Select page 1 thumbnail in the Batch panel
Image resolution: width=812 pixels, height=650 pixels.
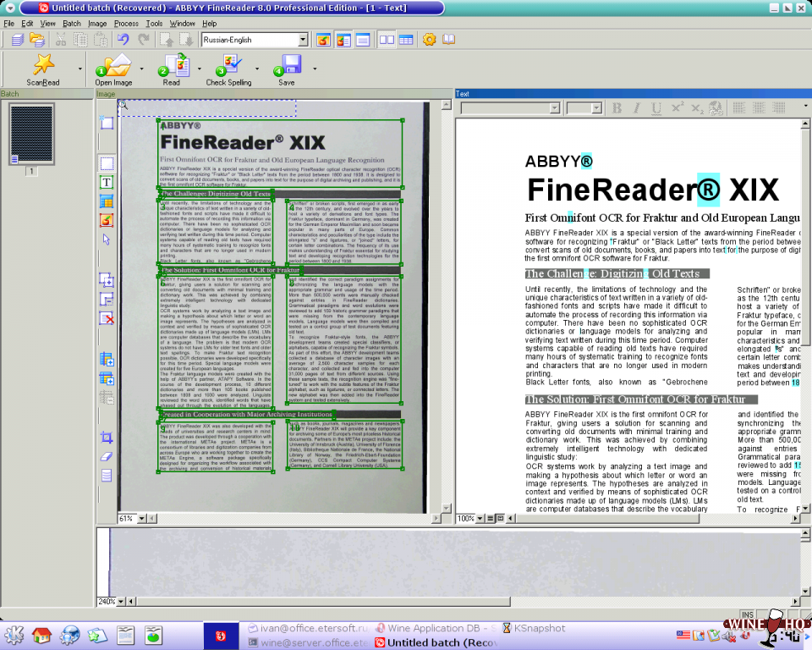(31, 135)
